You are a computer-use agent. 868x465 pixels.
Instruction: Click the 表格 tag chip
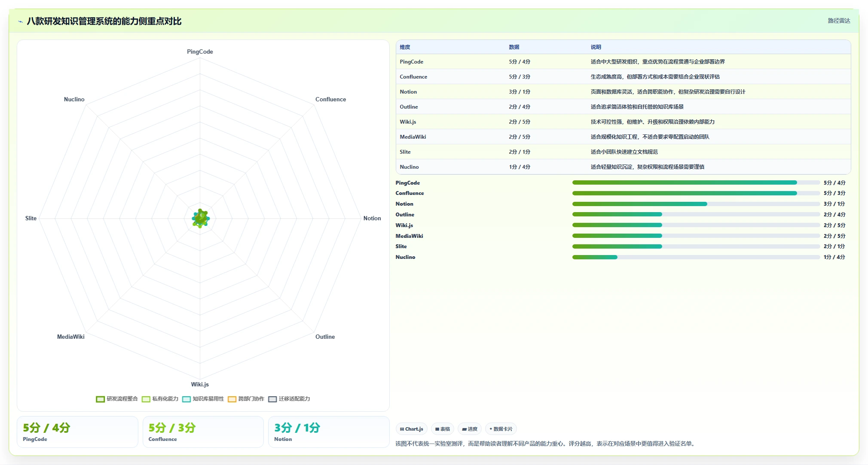pyautogui.click(x=443, y=429)
